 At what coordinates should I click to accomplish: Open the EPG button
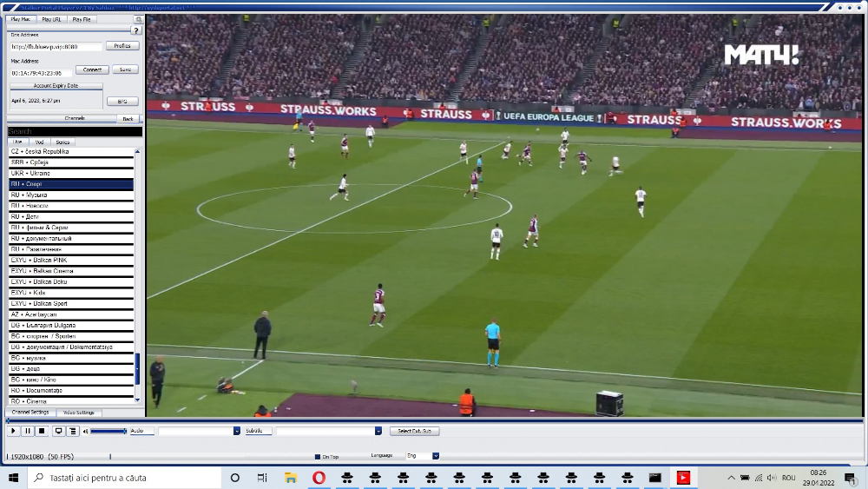[122, 102]
